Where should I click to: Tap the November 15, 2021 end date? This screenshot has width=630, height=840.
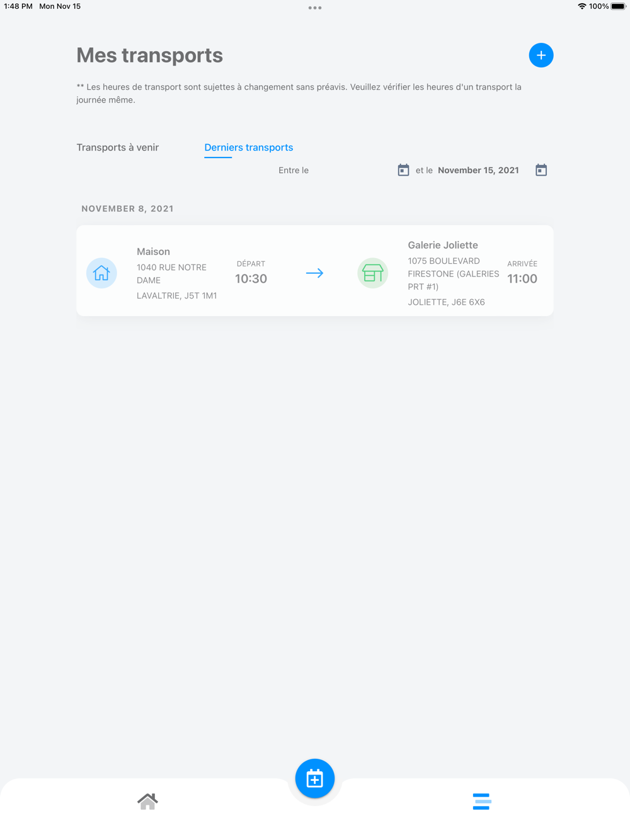(x=478, y=170)
